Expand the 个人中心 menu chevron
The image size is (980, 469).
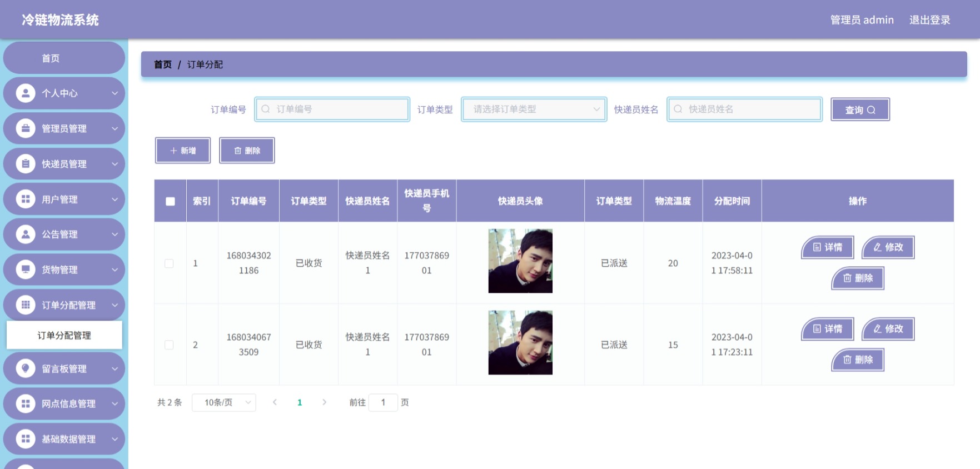115,93
